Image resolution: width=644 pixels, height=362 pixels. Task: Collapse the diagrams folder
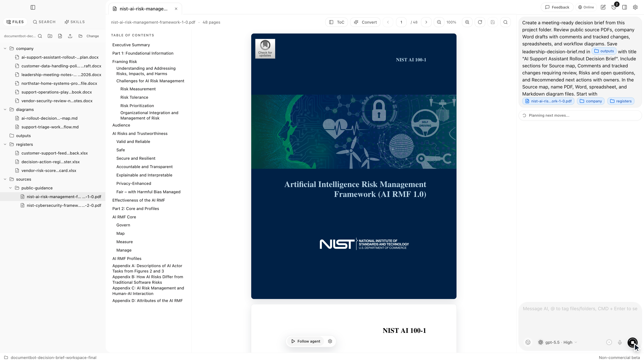click(x=5, y=109)
